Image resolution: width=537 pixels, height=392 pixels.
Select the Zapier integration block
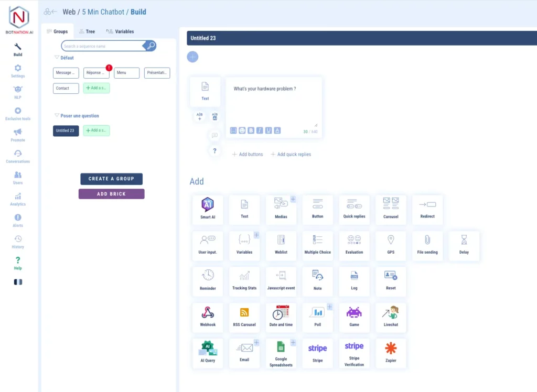click(x=391, y=353)
